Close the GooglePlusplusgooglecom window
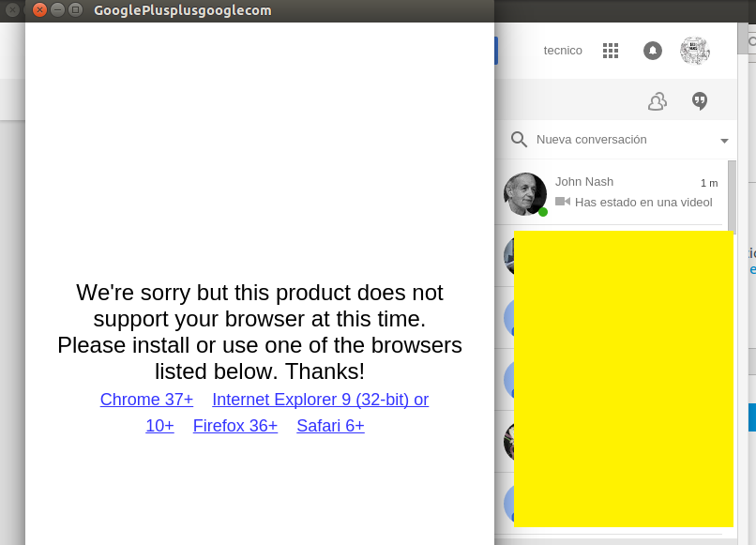The image size is (756, 545). coord(39,10)
